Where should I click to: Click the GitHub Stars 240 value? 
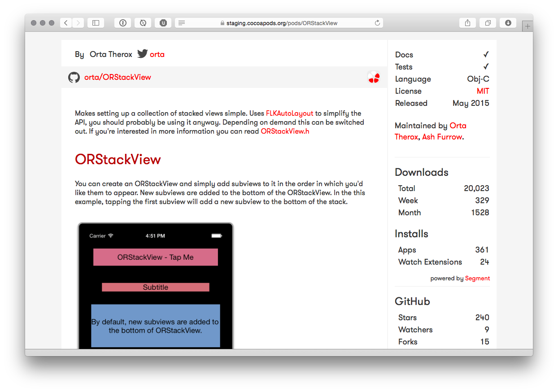pos(482,318)
